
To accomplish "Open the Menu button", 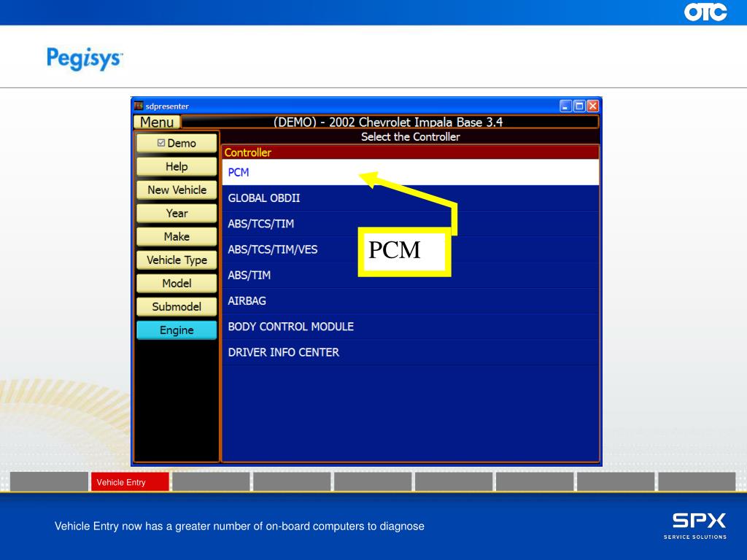I will tap(157, 122).
